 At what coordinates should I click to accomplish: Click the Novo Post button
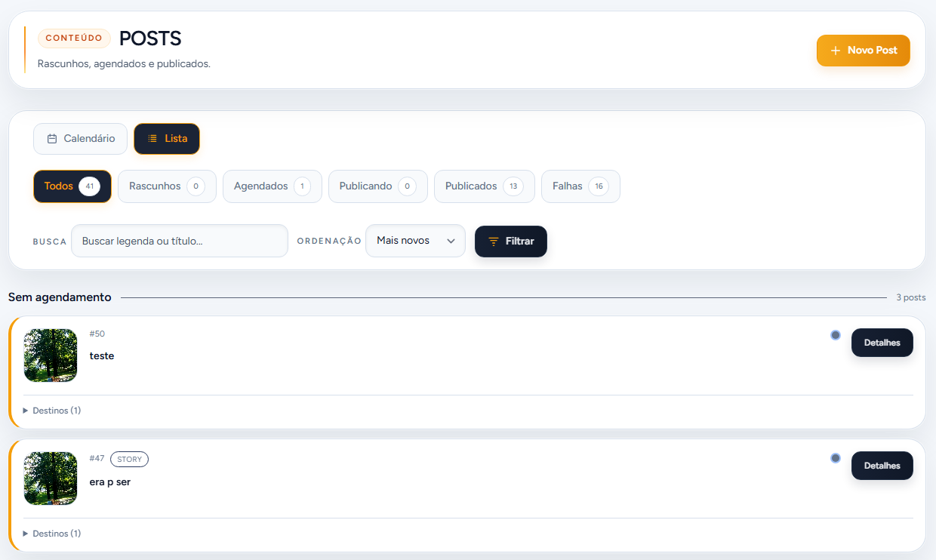pos(863,51)
